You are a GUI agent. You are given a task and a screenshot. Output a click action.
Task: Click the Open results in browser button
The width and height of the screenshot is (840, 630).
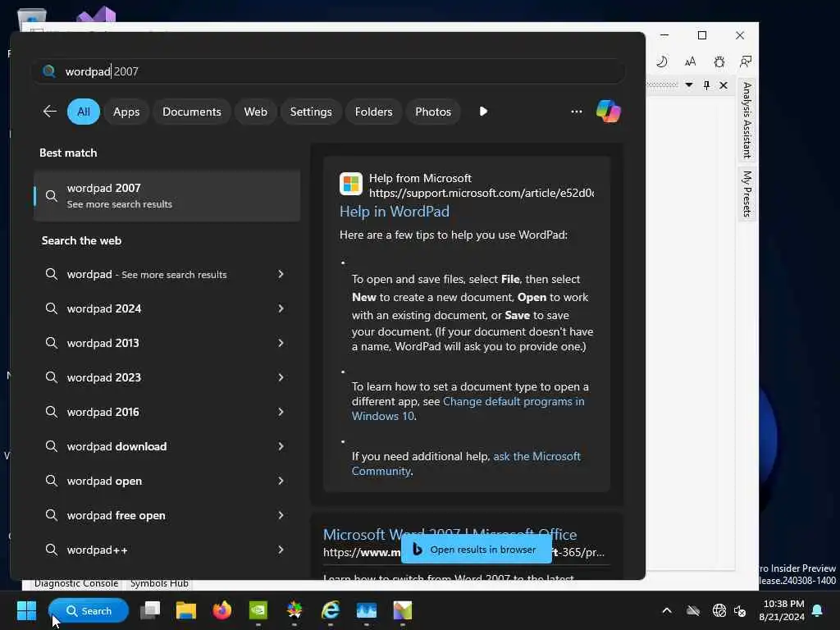(477, 550)
